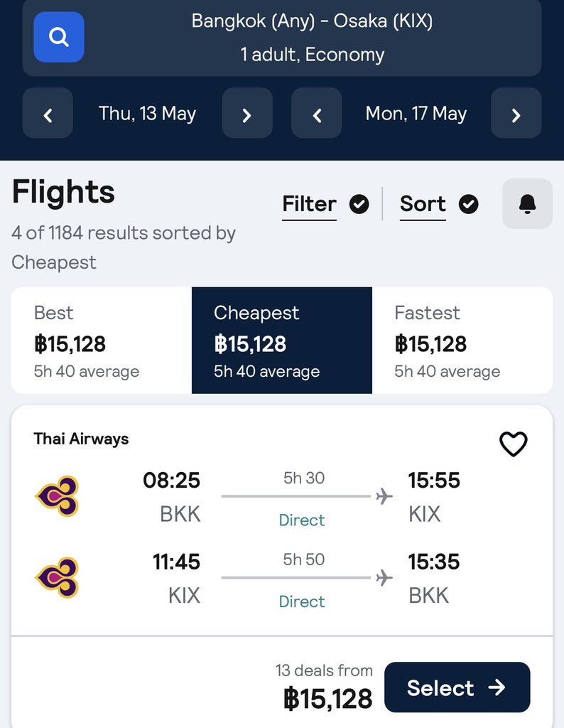Save the Thai Airways flight with the heart
Screen dimensions: 564x728
513,444
